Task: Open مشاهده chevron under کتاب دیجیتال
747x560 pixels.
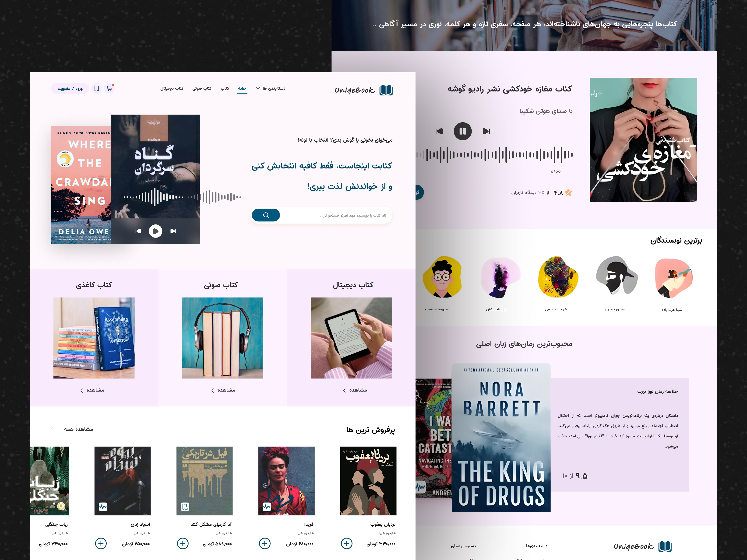Action: point(355,390)
